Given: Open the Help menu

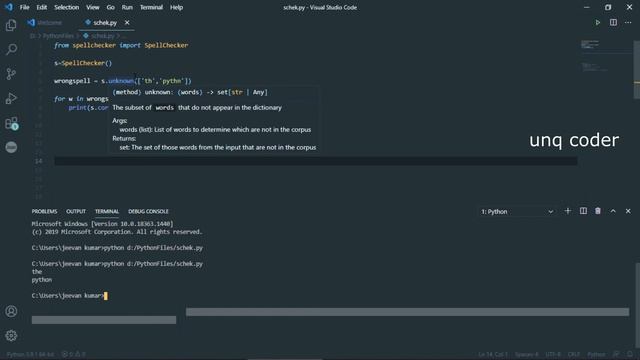Looking at the screenshot, I should pyautogui.click(x=176, y=7).
